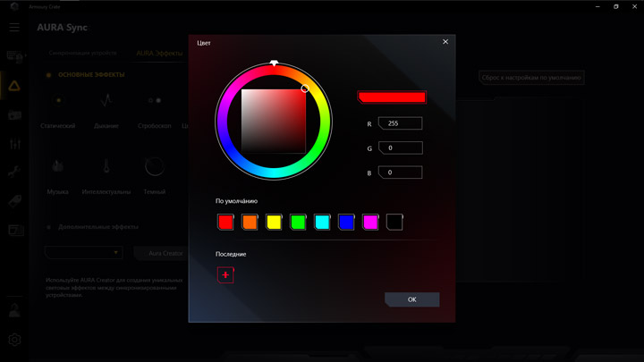Image resolution: width=644 pixels, height=362 pixels.
Task: Open the sliders tuning icon in sidebar
Action: (x=15, y=144)
